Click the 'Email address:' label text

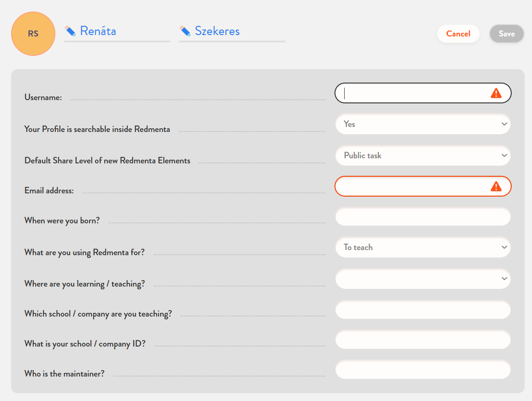point(49,191)
